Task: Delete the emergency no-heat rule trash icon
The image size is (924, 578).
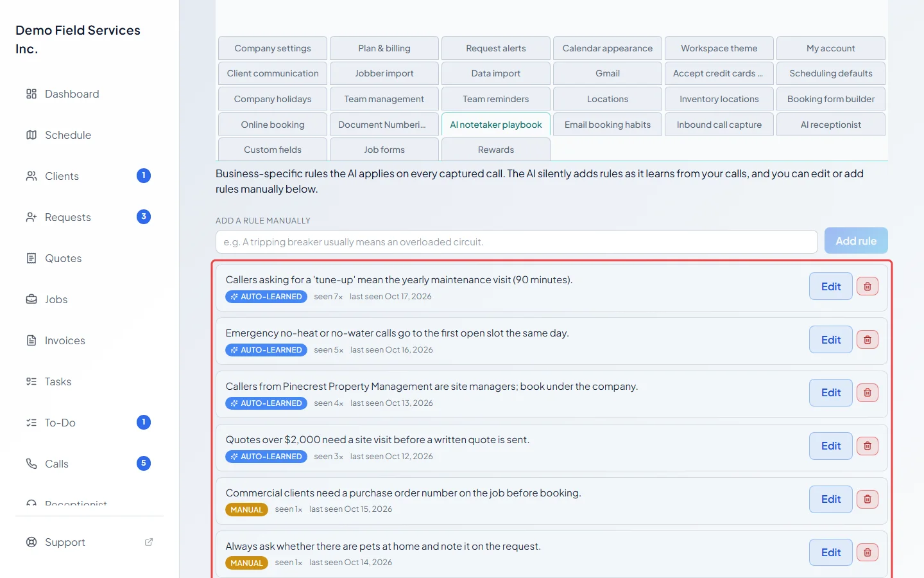Action: point(868,340)
